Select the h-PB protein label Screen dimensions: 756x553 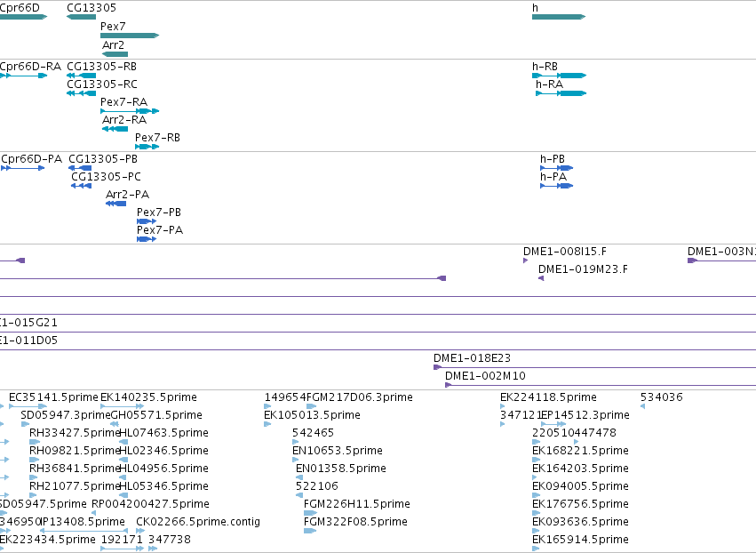(553, 159)
